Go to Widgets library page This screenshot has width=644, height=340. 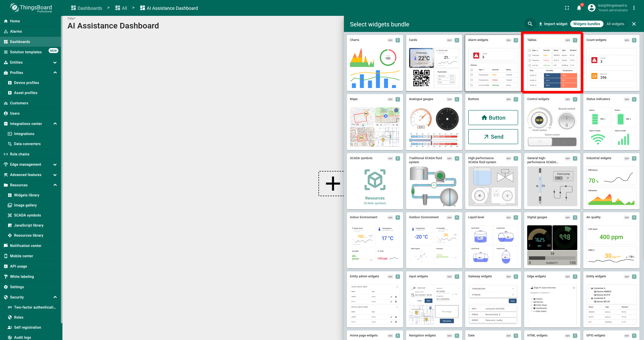click(26, 195)
